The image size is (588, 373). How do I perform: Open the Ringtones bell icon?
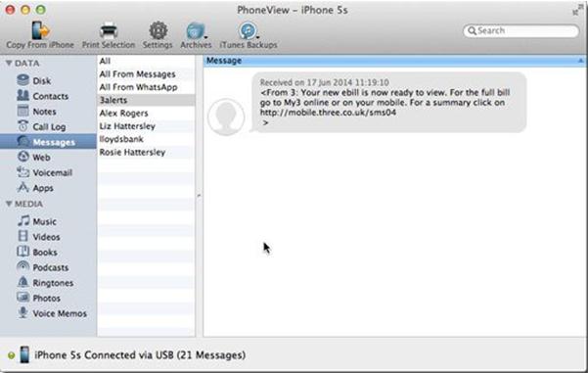(x=23, y=282)
